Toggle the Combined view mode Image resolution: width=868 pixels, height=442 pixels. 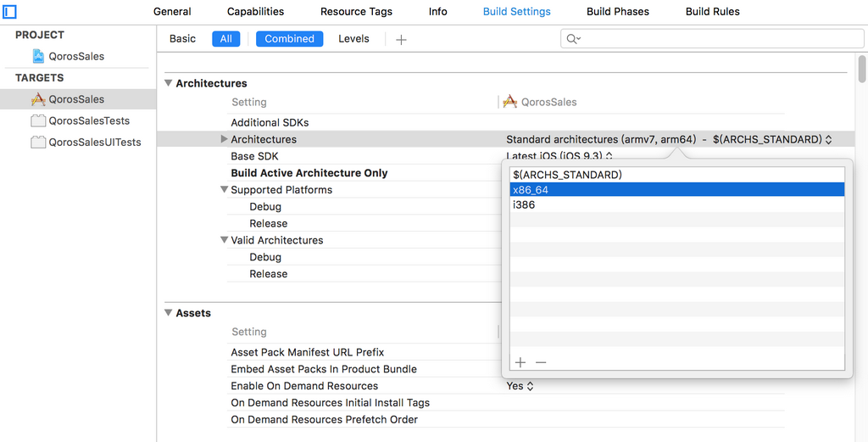click(x=289, y=39)
